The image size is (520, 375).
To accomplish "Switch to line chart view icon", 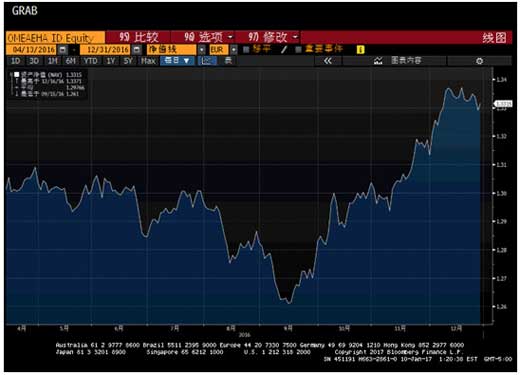I will pyautogui.click(x=207, y=61).
